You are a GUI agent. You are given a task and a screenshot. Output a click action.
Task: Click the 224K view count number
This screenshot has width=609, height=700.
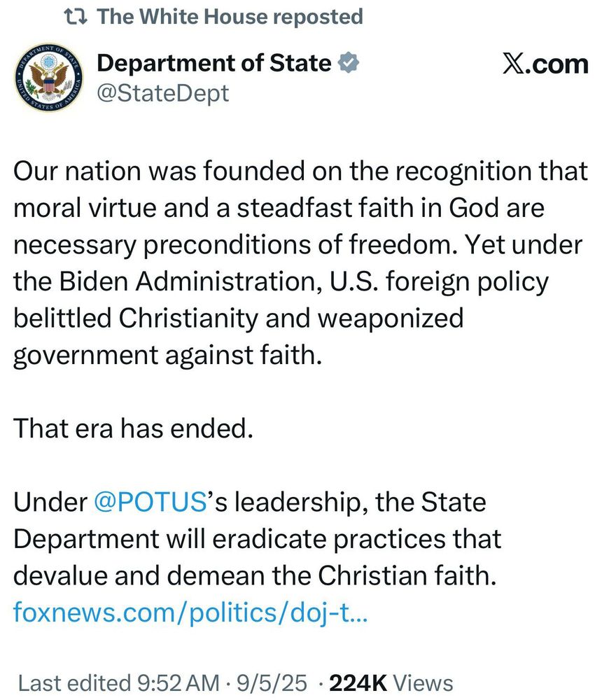click(x=358, y=683)
